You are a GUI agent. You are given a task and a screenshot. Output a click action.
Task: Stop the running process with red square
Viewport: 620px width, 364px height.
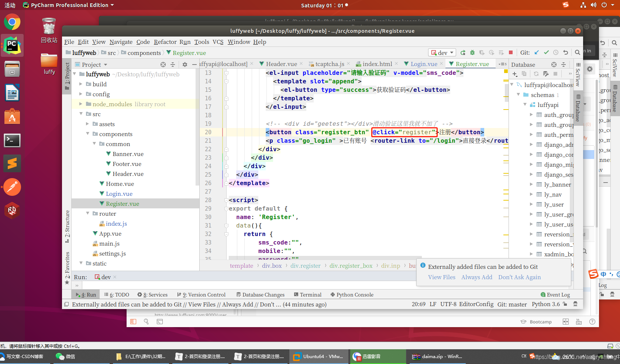coord(511,53)
